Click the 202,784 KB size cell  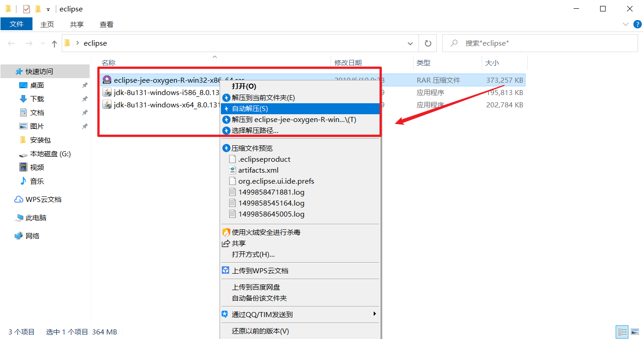click(504, 105)
